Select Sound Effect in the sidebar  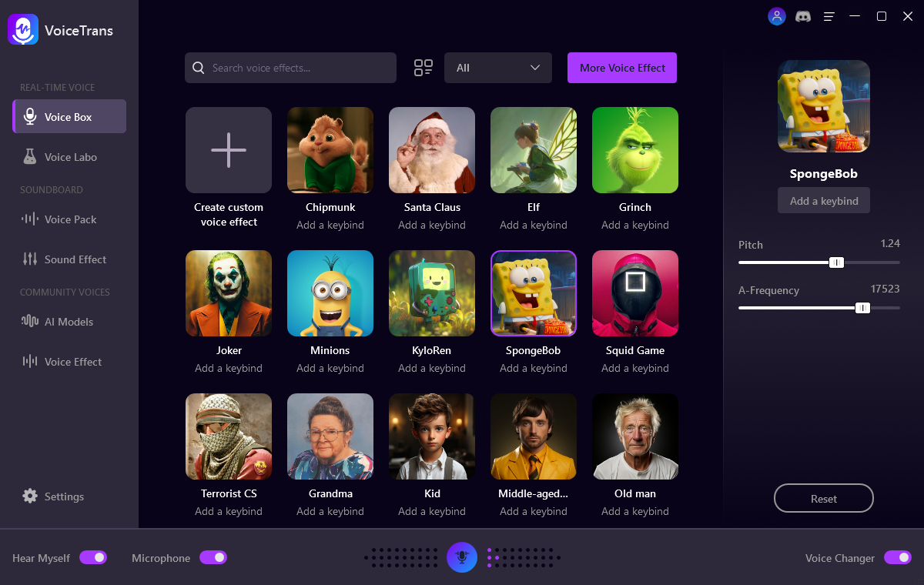(75, 259)
